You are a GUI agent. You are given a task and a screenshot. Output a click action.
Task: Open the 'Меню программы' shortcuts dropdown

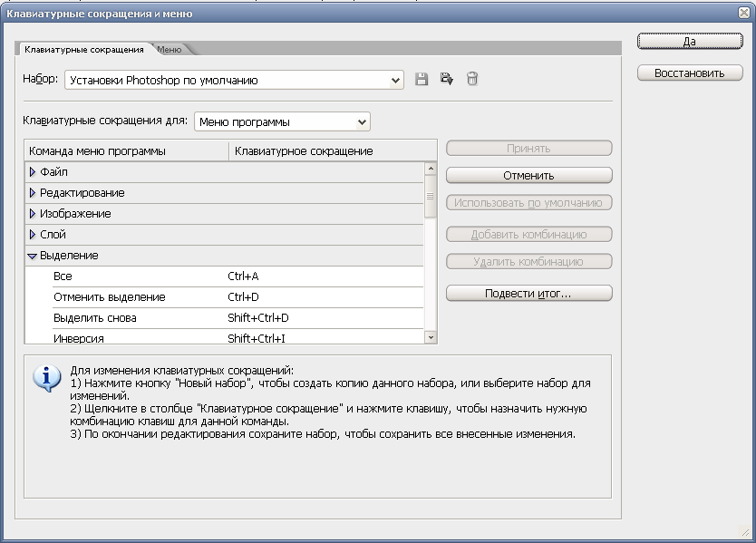pos(282,122)
